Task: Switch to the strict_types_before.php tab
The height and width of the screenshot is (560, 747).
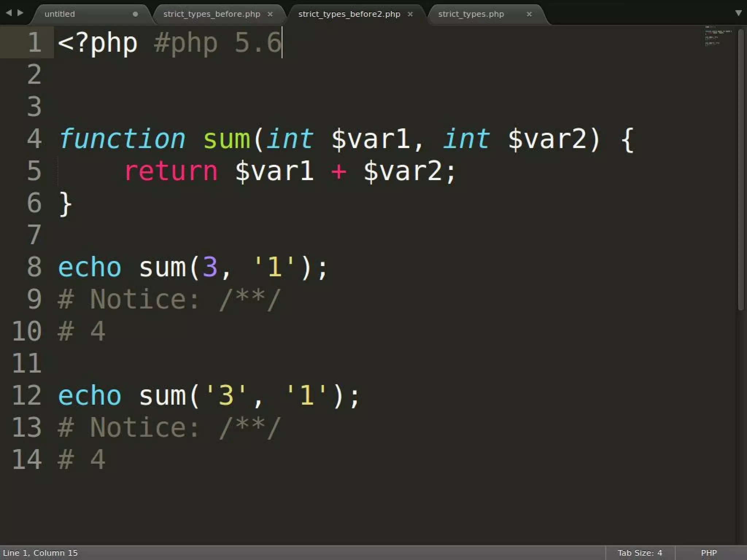Action: click(212, 14)
